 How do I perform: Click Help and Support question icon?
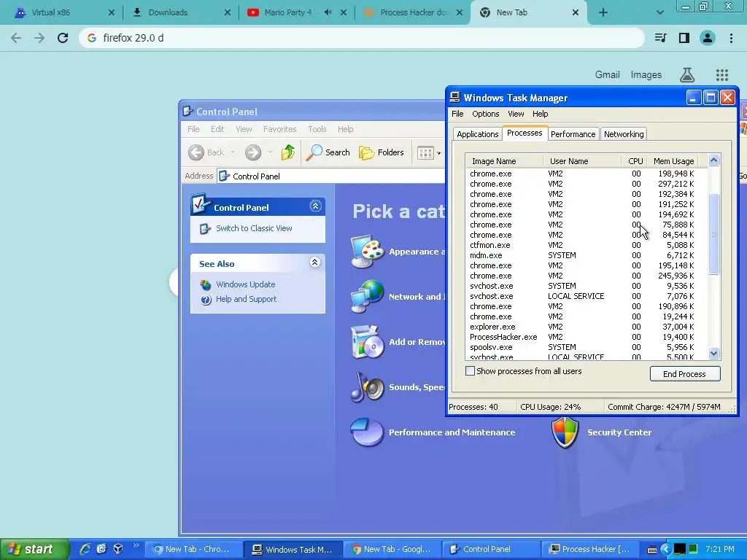(206, 300)
